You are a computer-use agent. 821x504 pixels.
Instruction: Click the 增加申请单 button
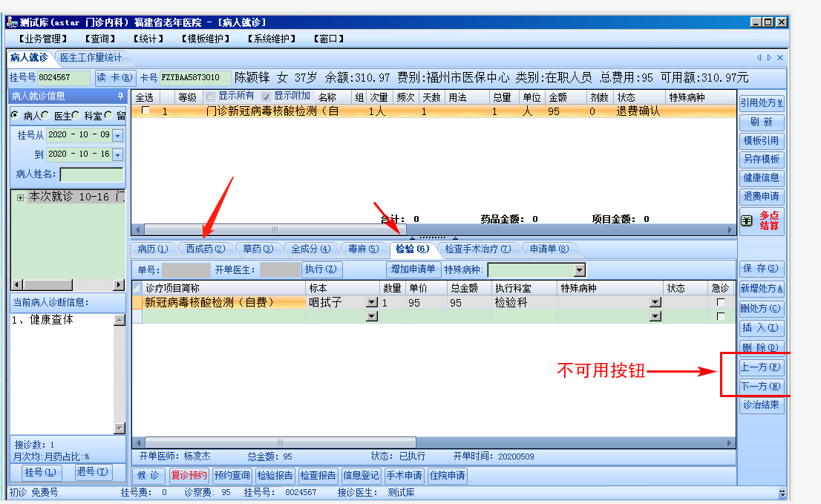point(413,269)
